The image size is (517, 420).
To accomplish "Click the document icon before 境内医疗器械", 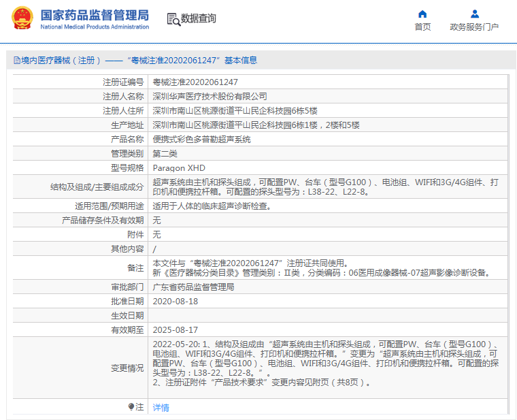I will 16,61.
